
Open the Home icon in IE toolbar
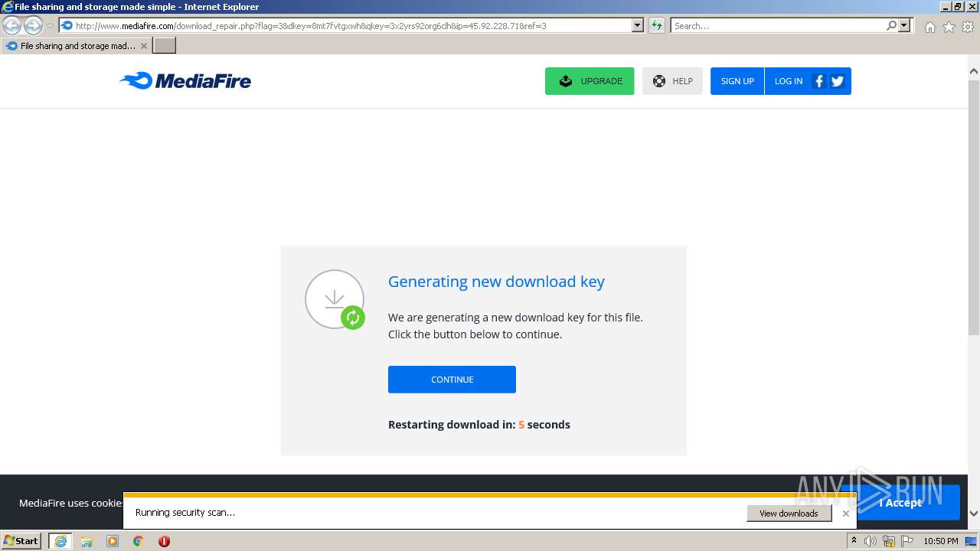929,27
